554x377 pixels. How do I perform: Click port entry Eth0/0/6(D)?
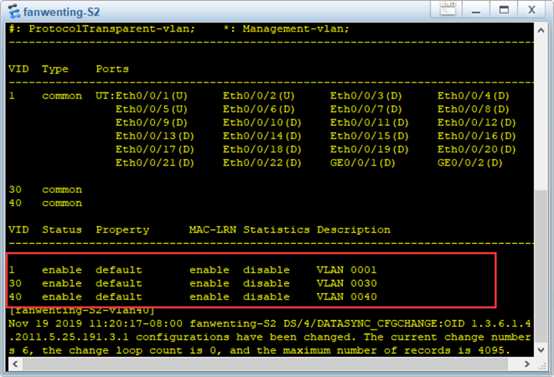259,109
